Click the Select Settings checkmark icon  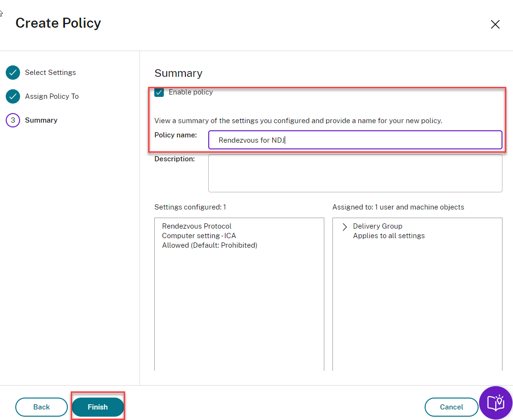13,73
